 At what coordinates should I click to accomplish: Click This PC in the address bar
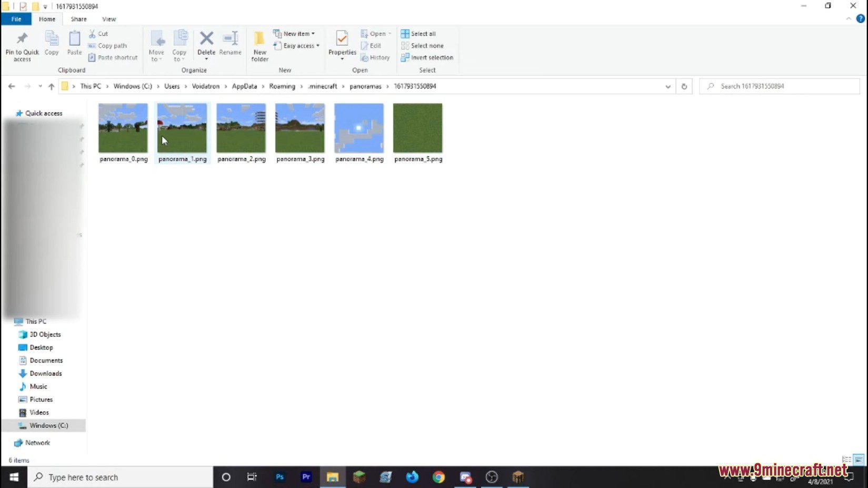(x=91, y=86)
